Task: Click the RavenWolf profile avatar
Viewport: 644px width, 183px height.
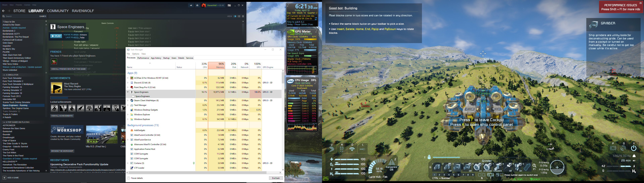Action: pyautogui.click(x=204, y=5)
